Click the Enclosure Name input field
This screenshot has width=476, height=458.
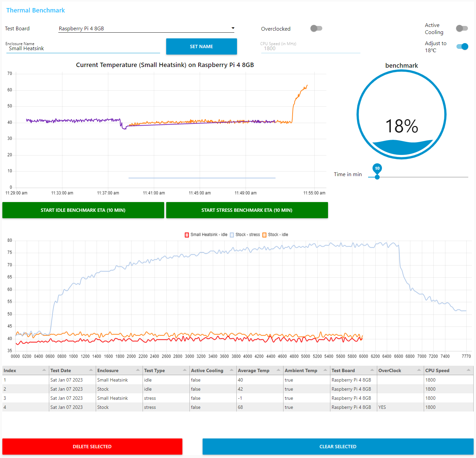83,48
